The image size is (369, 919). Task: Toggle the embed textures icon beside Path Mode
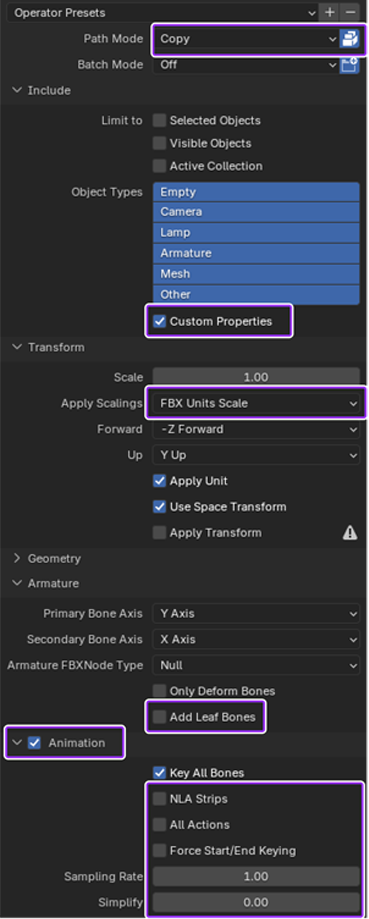pyautogui.click(x=349, y=39)
